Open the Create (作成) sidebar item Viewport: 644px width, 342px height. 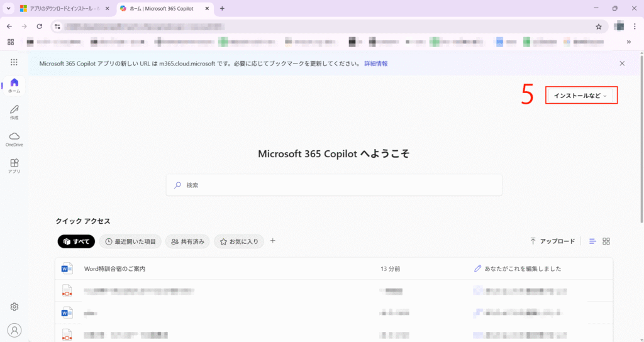click(14, 112)
